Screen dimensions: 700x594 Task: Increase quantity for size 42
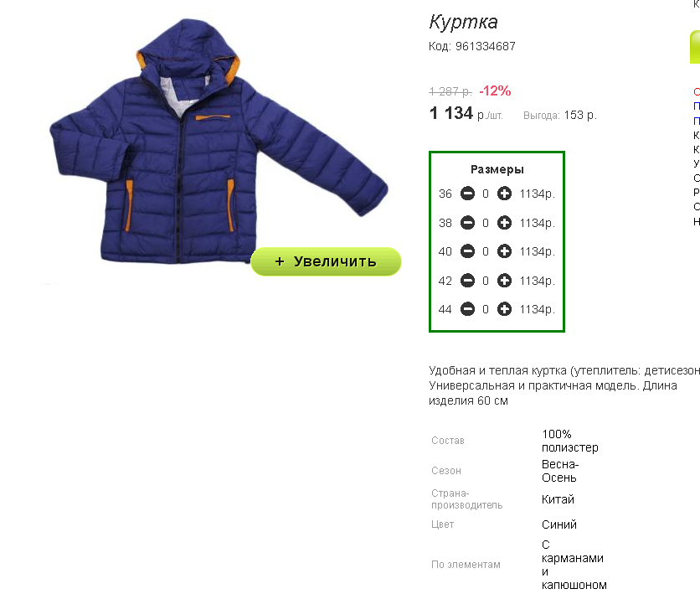(504, 281)
